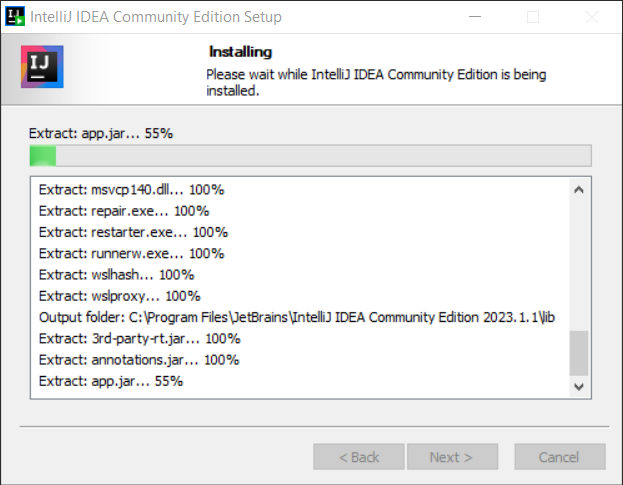Click the scroll up arrow of the log list
The image size is (623, 485).
[579, 189]
